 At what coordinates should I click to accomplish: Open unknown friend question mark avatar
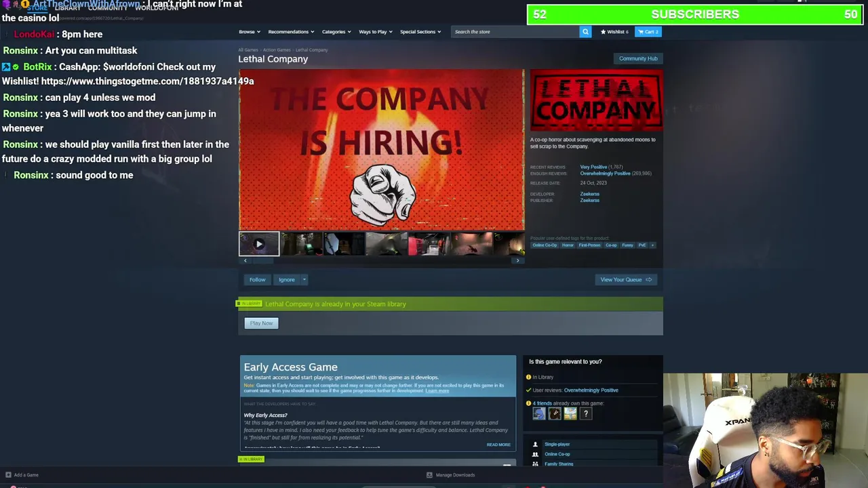click(586, 413)
